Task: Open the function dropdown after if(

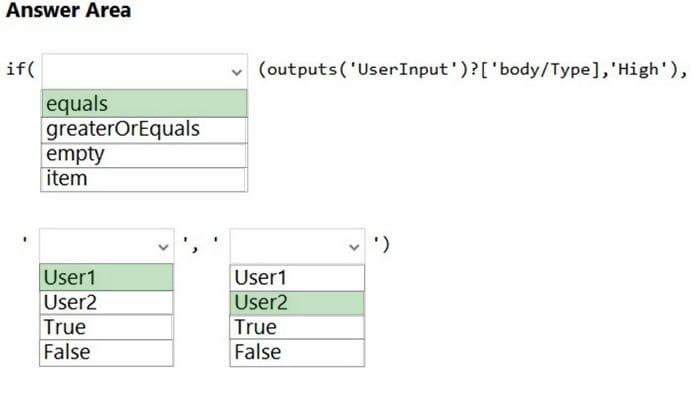Action: pyautogui.click(x=144, y=71)
